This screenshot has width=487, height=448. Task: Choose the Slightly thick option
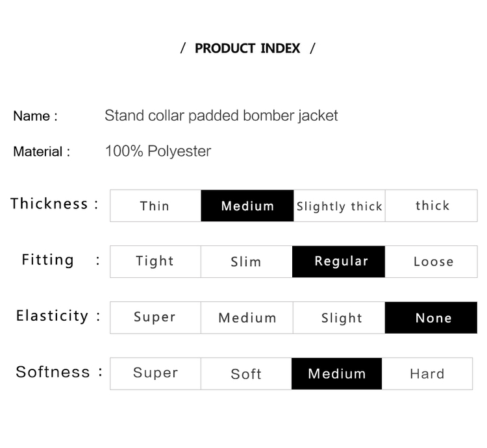pos(339,206)
